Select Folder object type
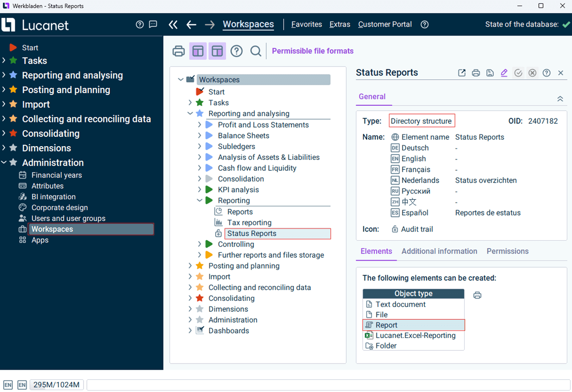572x392 pixels. [x=413, y=346]
